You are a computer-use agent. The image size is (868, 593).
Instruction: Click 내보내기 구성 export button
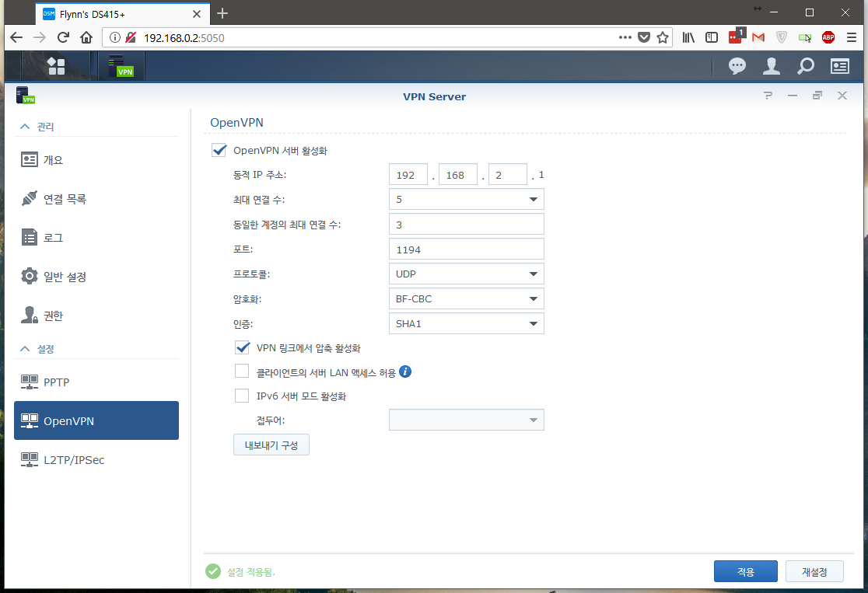tap(271, 445)
